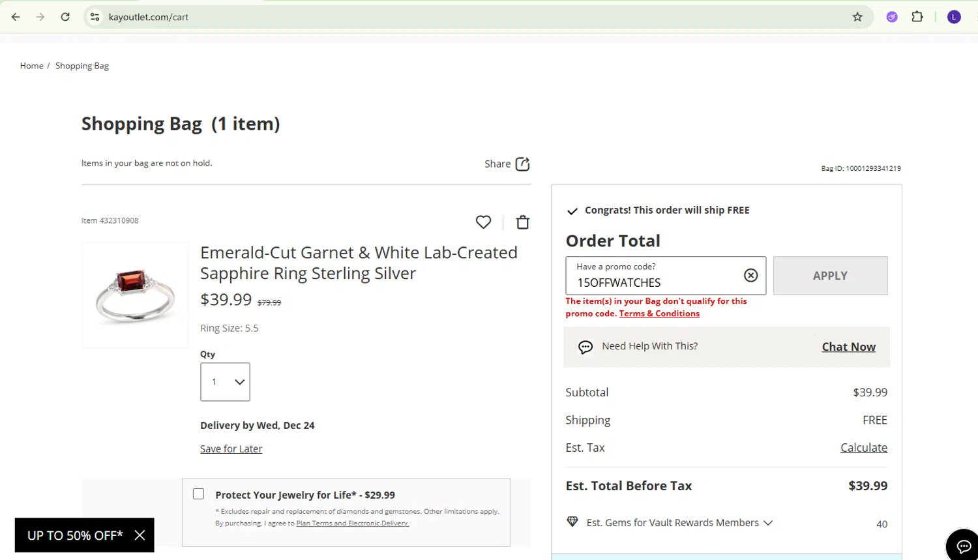
Task: Click Calculate estimated tax
Action: point(864,448)
